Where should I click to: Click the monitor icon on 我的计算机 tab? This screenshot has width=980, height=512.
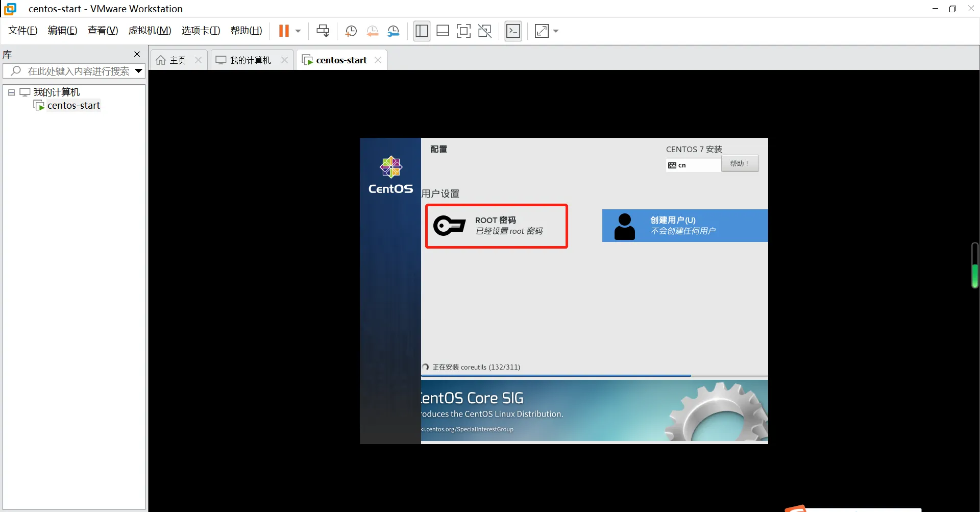(x=220, y=60)
